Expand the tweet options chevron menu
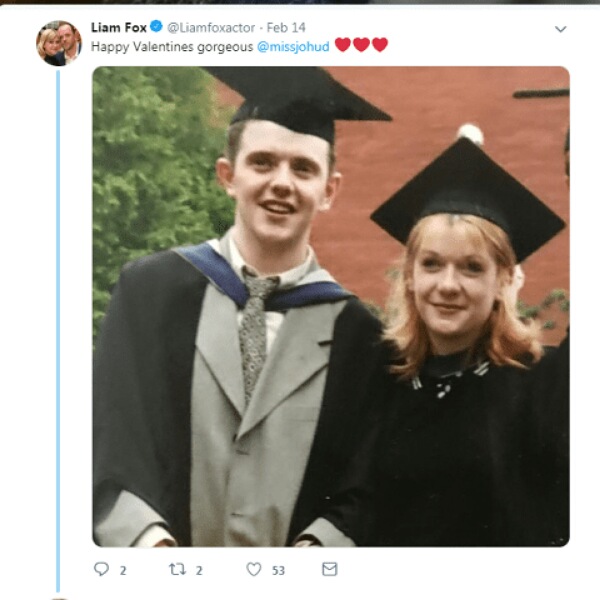Image resolution: width=600 pixels, height=600 pixels. coord(561,29)
